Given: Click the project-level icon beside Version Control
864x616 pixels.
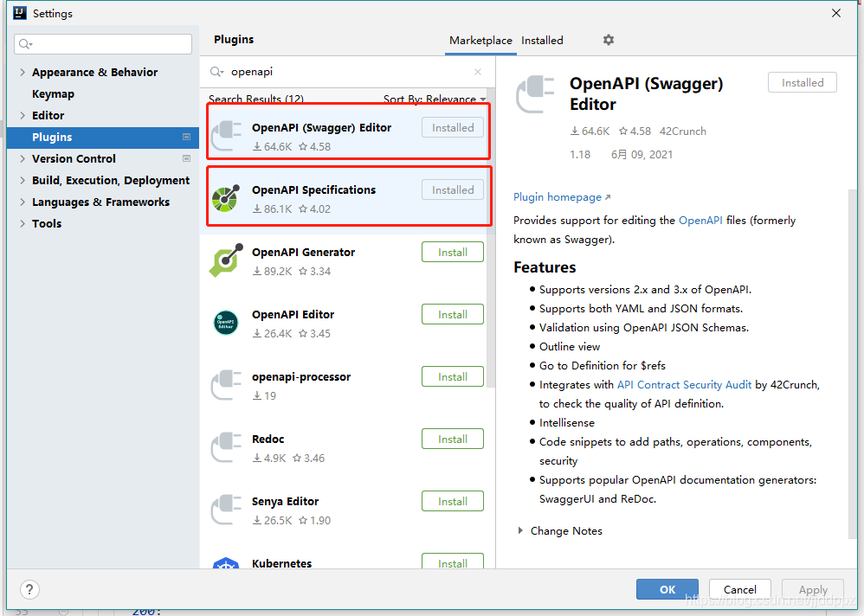Looking at the screenshot, I should pyautogui.click(x=186, y=158).
